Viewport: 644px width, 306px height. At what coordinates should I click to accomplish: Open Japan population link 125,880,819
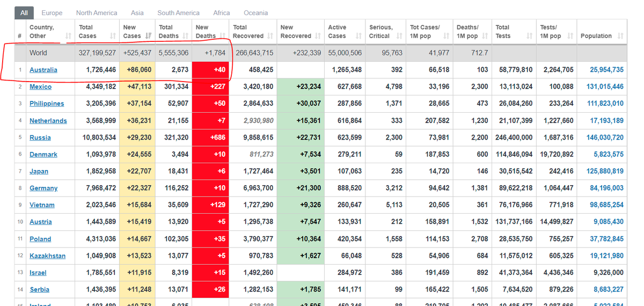605,171
